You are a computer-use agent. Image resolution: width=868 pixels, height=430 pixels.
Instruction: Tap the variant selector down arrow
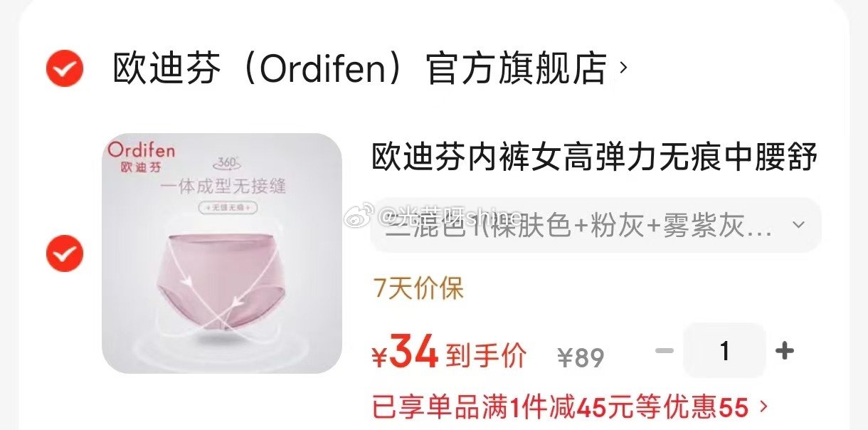click(799, 225)
